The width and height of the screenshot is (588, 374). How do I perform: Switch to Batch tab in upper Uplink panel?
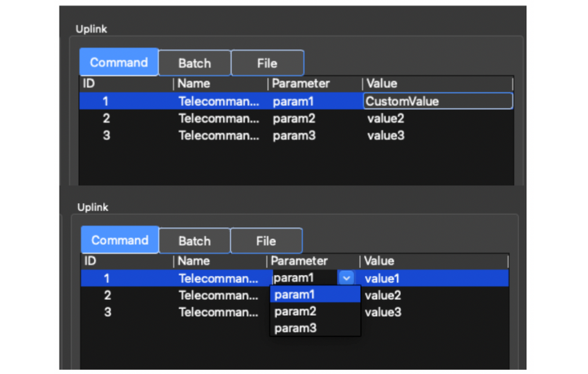[x=194, y=63]
